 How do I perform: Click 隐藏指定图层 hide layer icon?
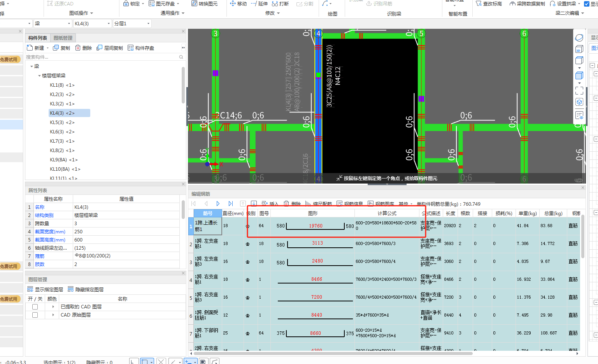tap(70, 289)
